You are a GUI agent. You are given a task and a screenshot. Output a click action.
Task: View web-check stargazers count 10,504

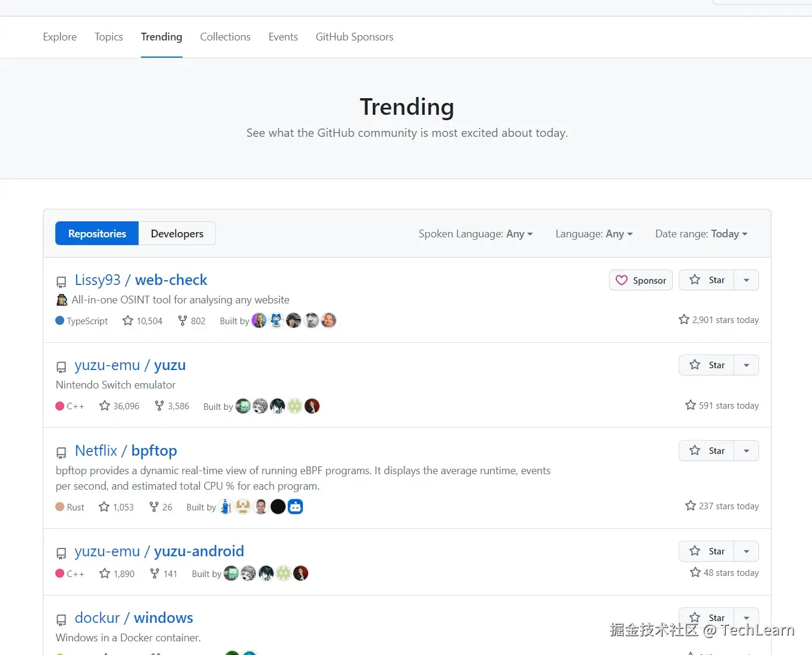point(142,321)
